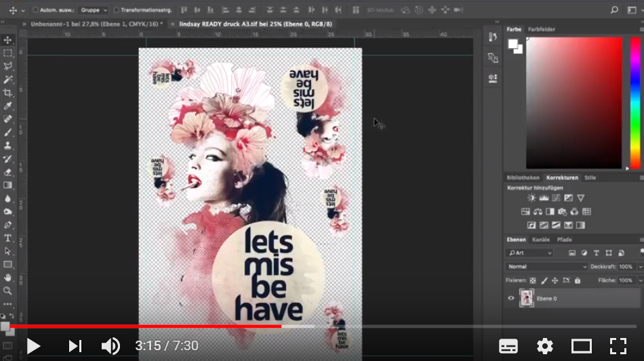Add Levels adjustment
Screen dimensions: 644x361
[544, 198]
